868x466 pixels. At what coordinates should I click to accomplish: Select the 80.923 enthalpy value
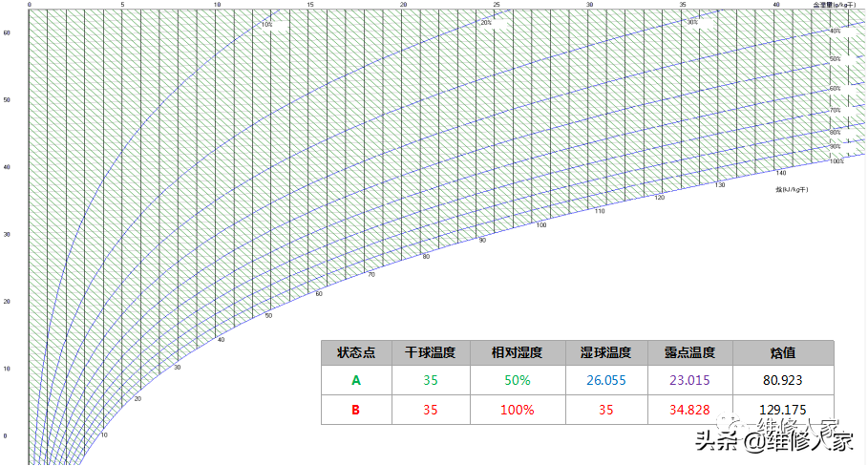(783, 380)
